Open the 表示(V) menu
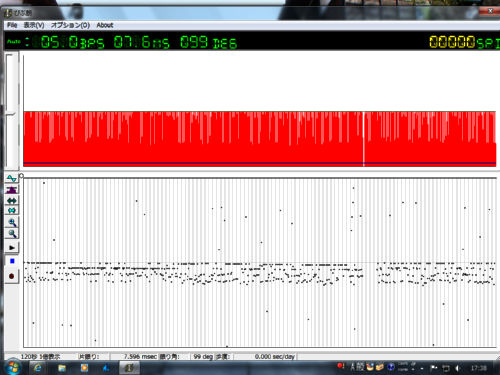This screenshot has width=500, height=375. click(x=34, y=25)
